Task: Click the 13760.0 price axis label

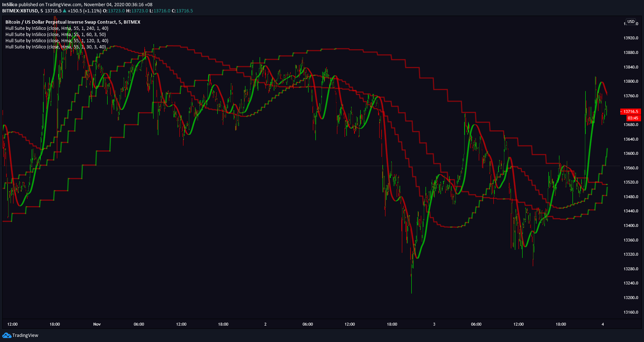Action: pos(631,96)
